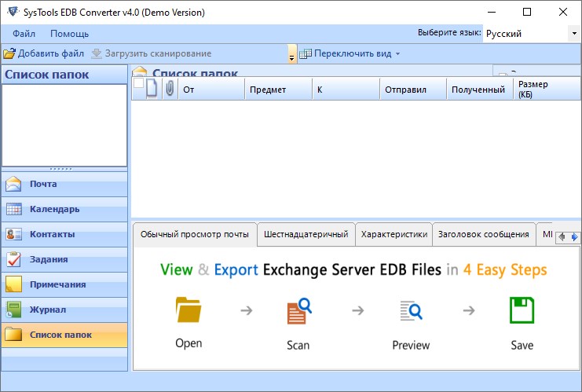Open the Примечания section label
The width and height of the screenshot is (582, 392).
[x=57, y=284]
